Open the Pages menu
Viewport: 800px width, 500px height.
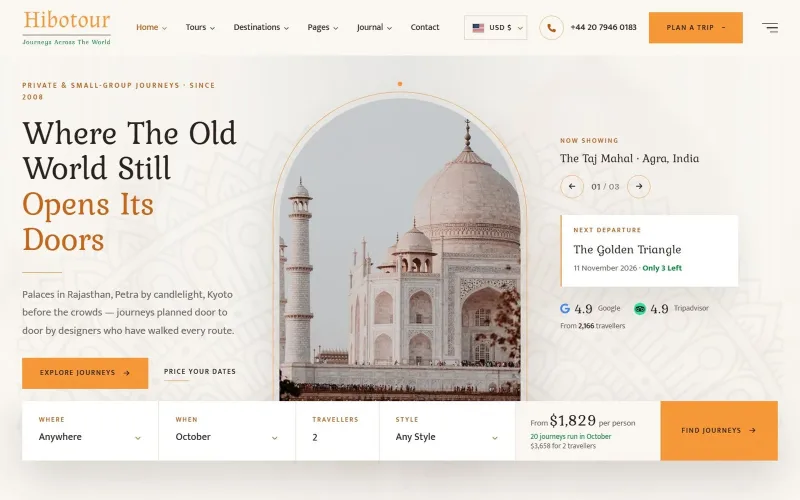point(322,28)
